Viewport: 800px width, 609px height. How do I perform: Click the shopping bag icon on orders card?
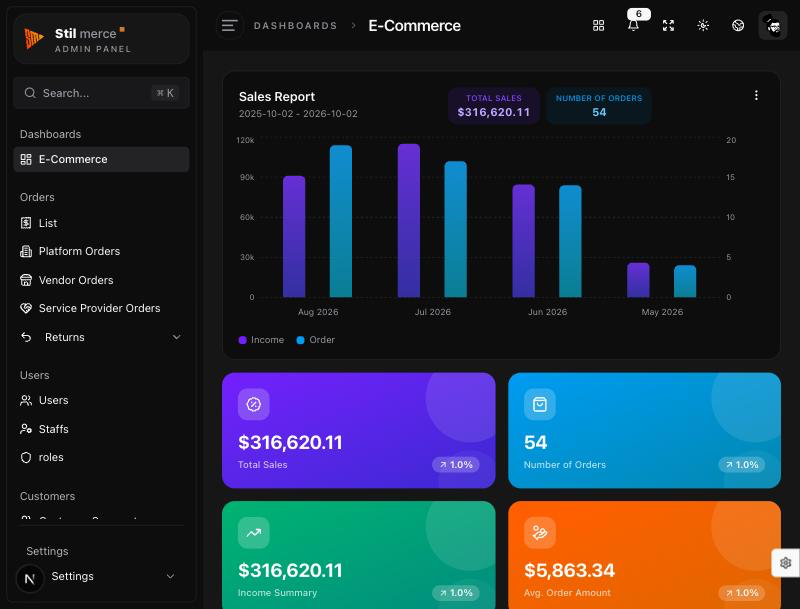tap(540, 404)
